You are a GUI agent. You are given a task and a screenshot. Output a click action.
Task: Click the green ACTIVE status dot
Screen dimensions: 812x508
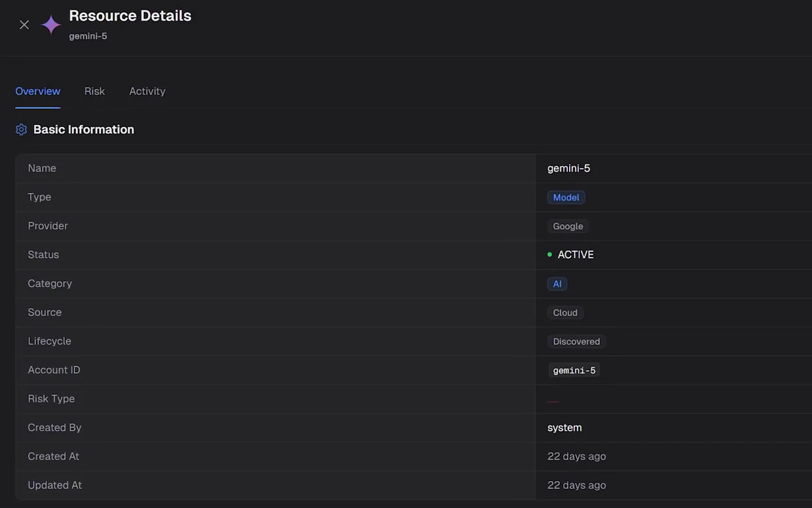549,254
